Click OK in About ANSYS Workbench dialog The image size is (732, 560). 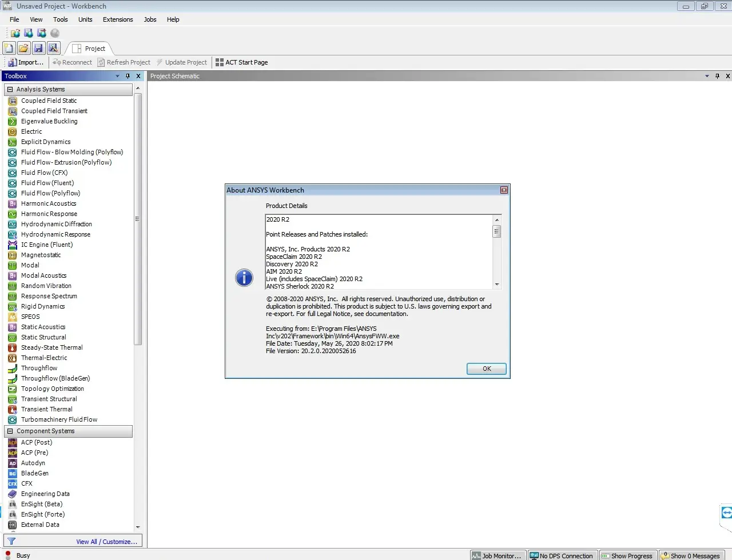coord(487,369)
